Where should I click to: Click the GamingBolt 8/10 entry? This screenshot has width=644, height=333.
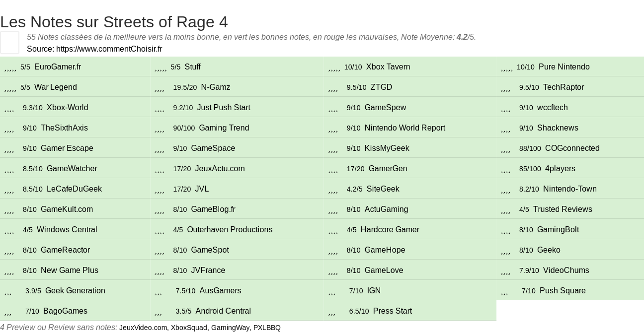[x=570, y=229]
